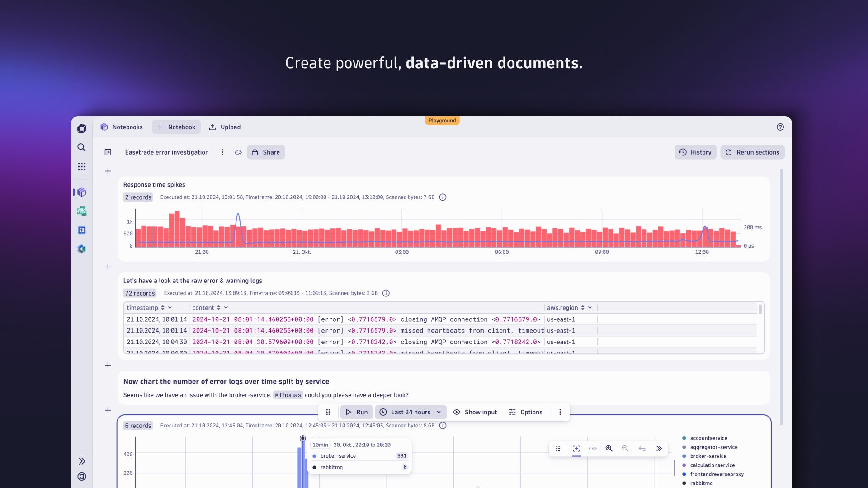The height and width of the screenshot is (488, 868).
Task: Open the green dashboards app icon
Action: pyautogui.click(x=82, y=211)
